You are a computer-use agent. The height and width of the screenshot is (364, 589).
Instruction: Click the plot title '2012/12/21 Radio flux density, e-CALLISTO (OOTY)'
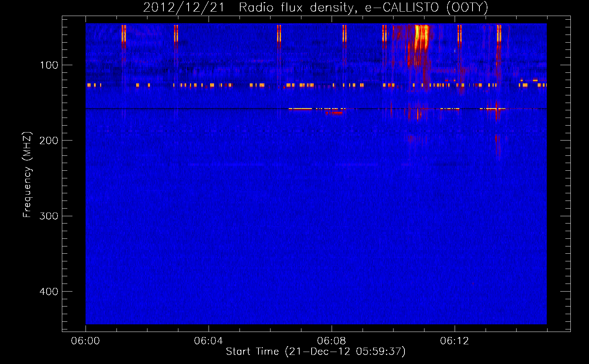coord(315,8)
